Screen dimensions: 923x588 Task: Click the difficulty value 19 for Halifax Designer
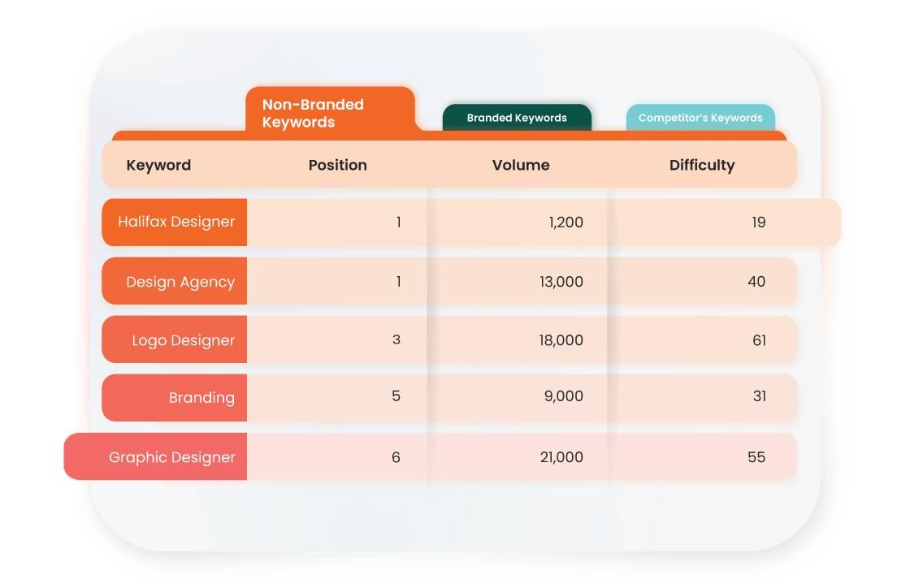(x=758, y=222)
